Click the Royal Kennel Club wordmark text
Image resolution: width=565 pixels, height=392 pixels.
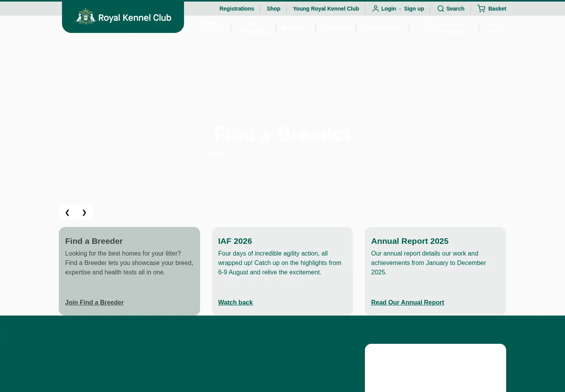(x=135, y=18)
